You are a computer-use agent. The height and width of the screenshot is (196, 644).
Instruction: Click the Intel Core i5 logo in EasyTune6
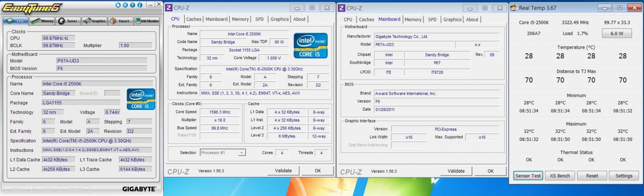coord(140,99)
